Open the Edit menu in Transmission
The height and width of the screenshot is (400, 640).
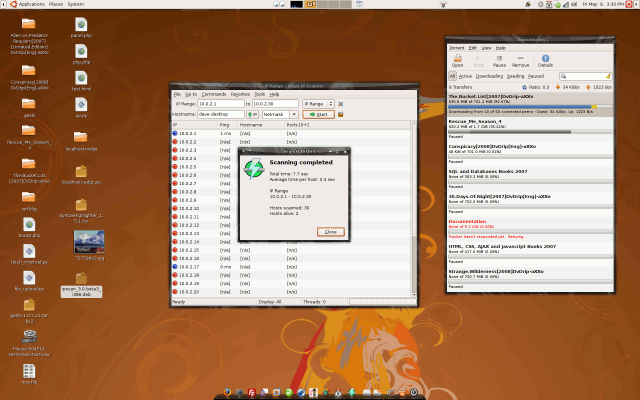point(473,48)
